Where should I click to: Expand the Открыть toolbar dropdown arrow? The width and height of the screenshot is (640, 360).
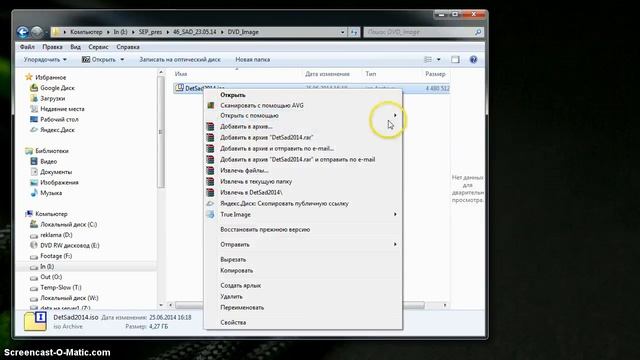pos(122,60)
